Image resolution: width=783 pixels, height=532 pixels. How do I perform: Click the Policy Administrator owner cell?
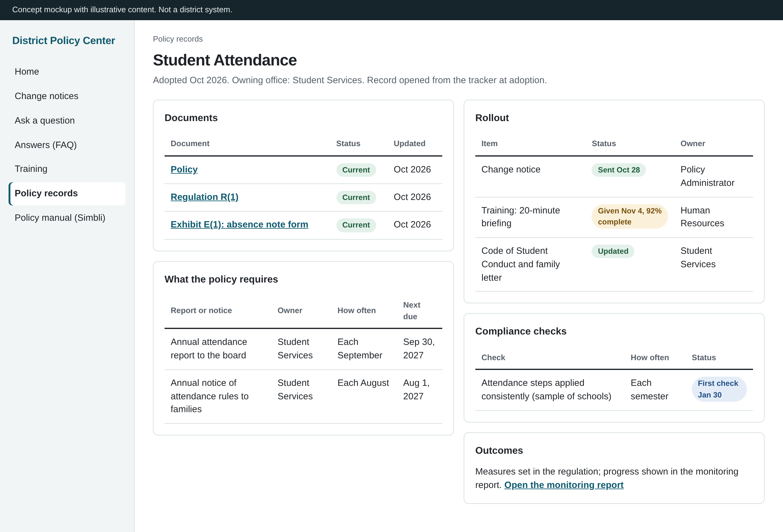click(x=707, y=176)
